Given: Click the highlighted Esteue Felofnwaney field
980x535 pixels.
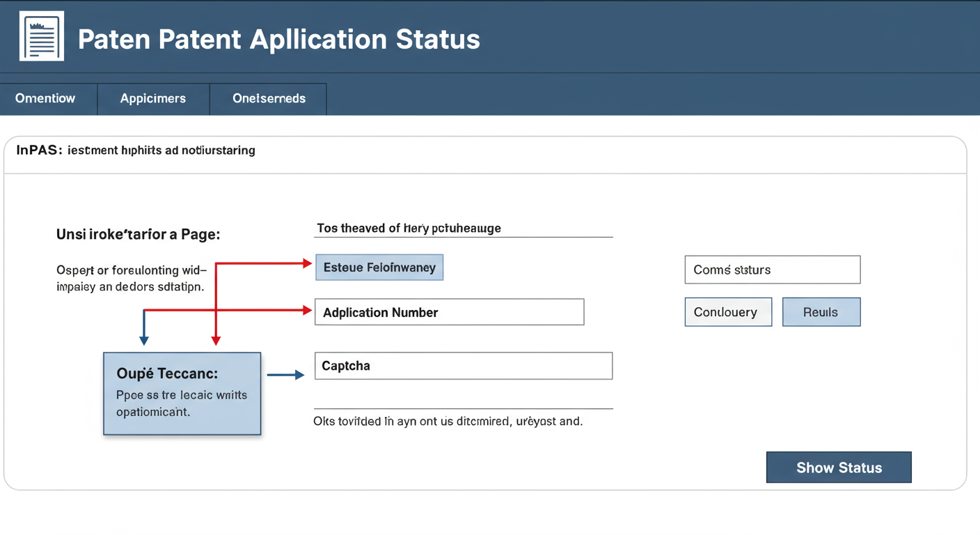Looking at the screenshot, I should point(379,267).
